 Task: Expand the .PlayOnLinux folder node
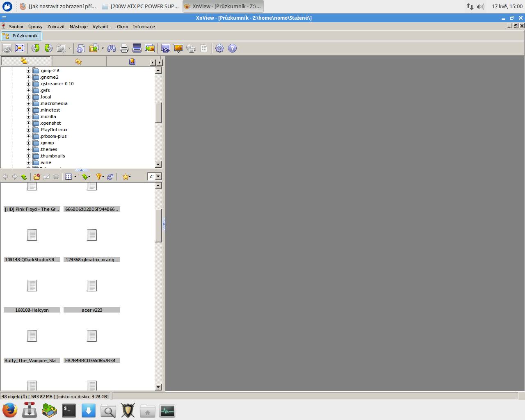pos(29,130)
